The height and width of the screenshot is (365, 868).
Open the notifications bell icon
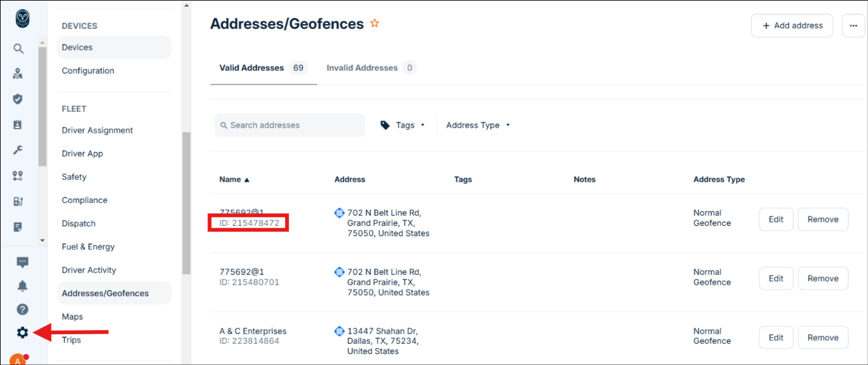point(22,286)
